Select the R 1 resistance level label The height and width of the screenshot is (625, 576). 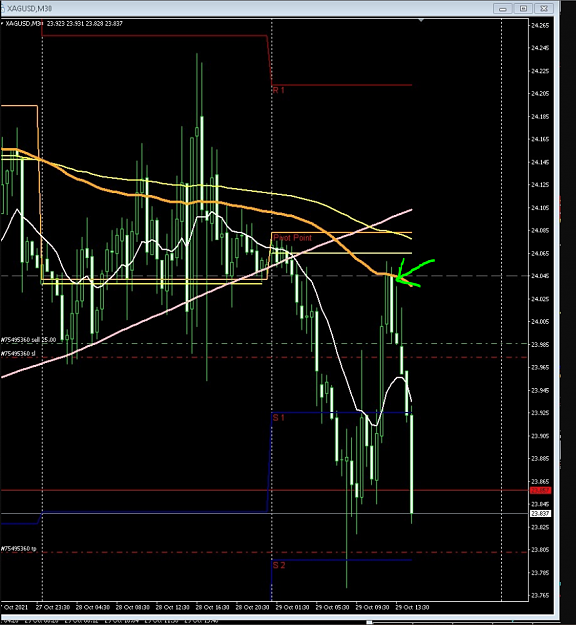pyautogui.click(x=278, y=90)
